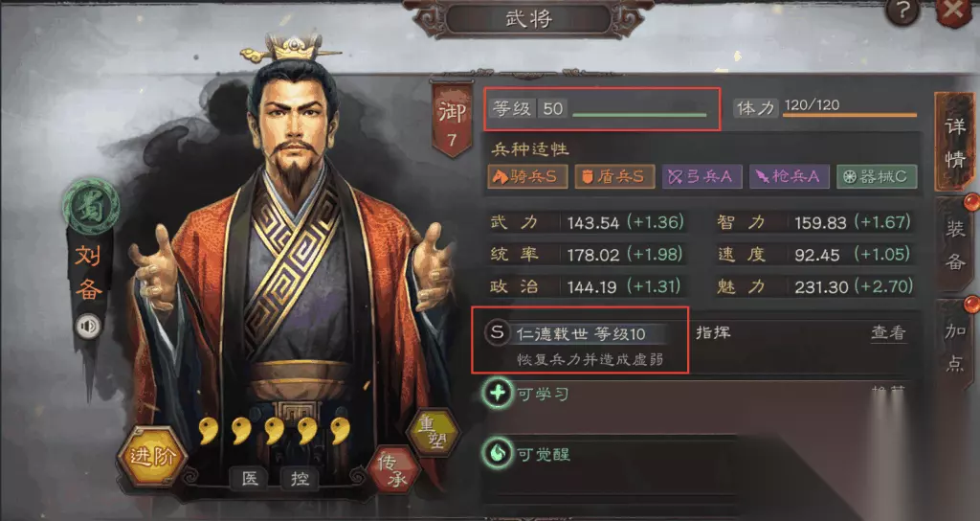This screenshot has width=980, height=521.
Task: Click the 可觉醒 awakening flame icon
Action: (x=497, y=453)
